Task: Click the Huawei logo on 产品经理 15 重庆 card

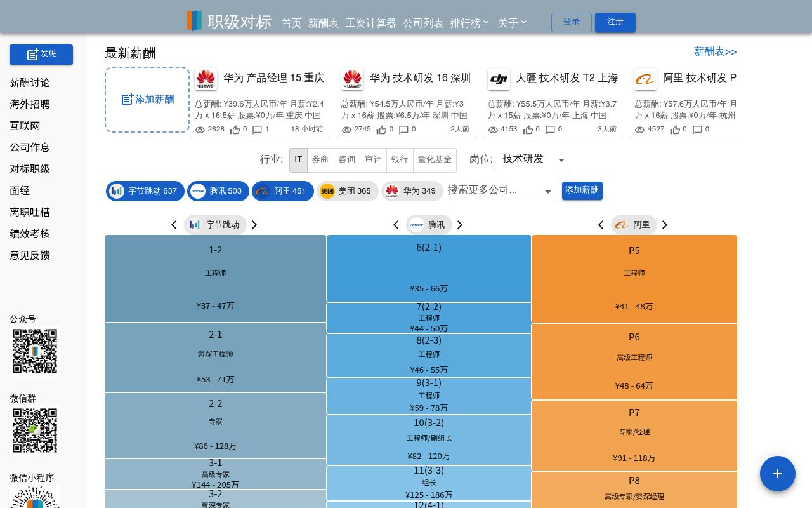Action: click(x=206, y=79)
